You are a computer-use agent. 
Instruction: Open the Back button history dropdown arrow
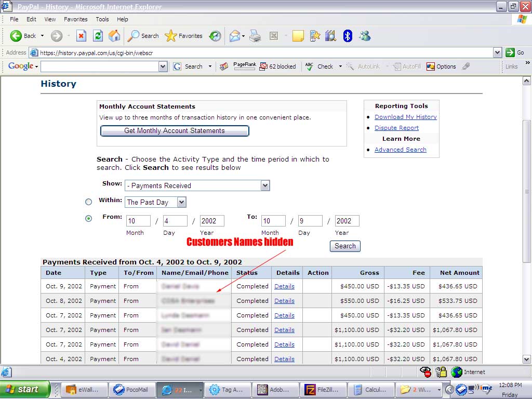pyautogui.click(x=42, y=36)
